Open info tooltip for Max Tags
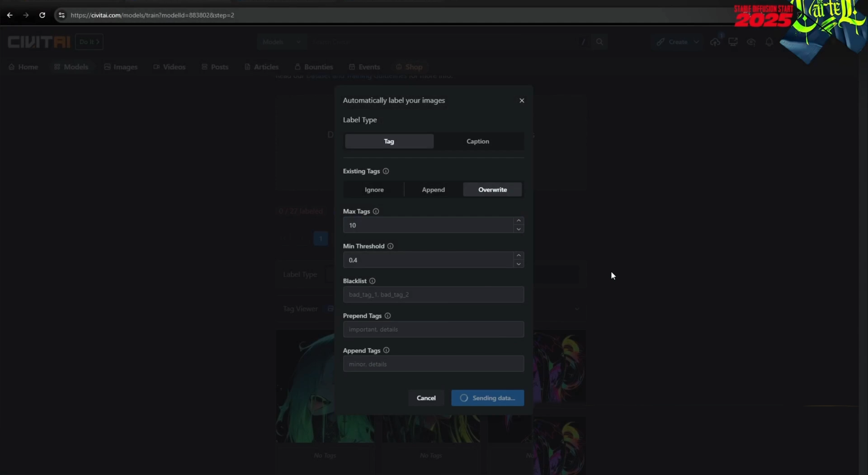Screen dimensions: 868x475 pos(376,212)
